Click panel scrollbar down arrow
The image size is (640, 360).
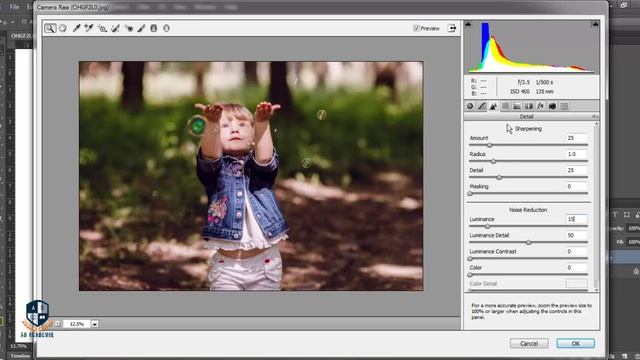pyautogui.click(x=596, y=289)
